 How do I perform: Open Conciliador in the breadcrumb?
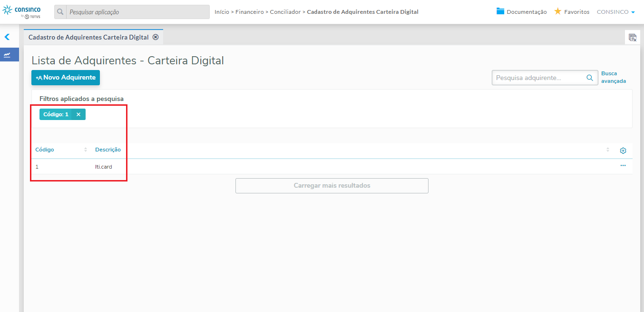(x=285, y=12)
